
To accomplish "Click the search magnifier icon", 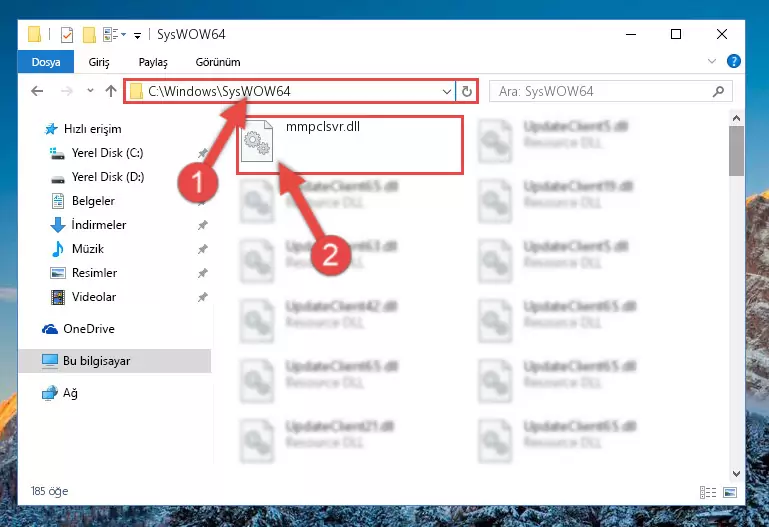I will pyautogui.click(x=718, y=92).
